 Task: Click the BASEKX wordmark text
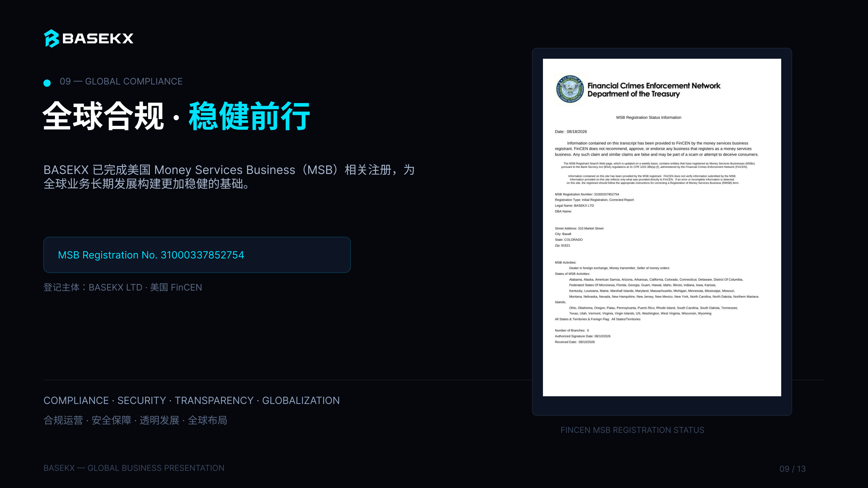click(x=98, y=38)
